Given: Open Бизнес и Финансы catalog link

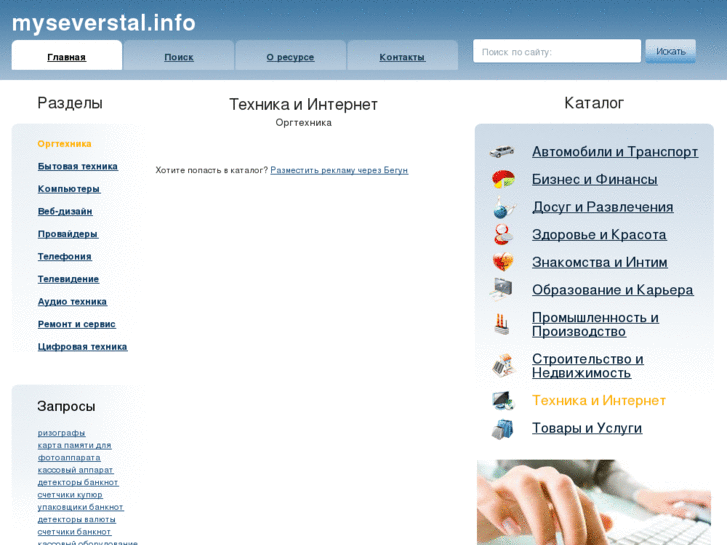Looking at the screenshot, I should pos(594,180).
